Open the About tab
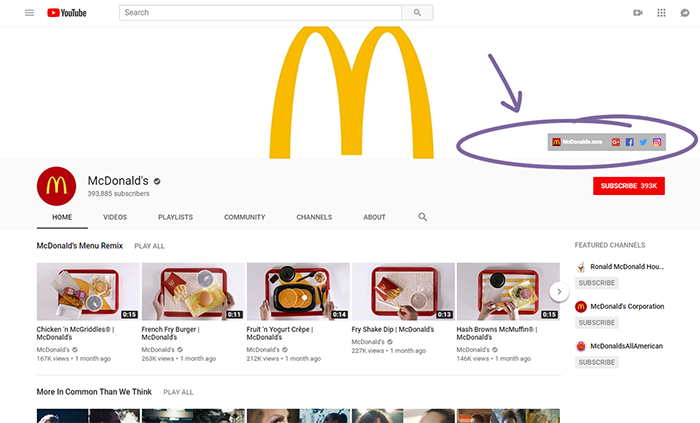700x423 pixels. coord(374,217)
